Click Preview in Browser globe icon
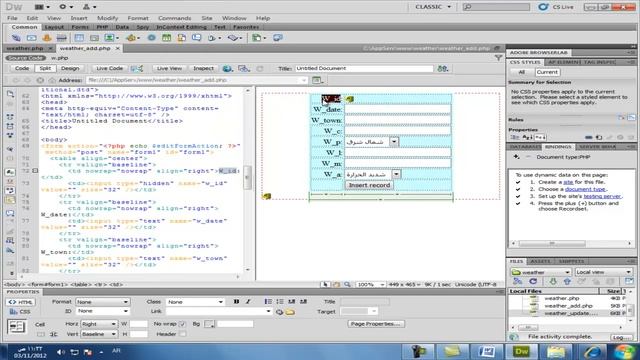Screen dimensions: 640x360 pyautogui.click(x=227, y=69)
